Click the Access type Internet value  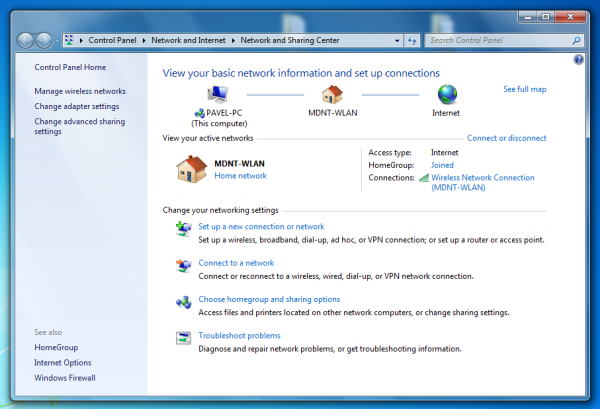(x=444, y=153)
